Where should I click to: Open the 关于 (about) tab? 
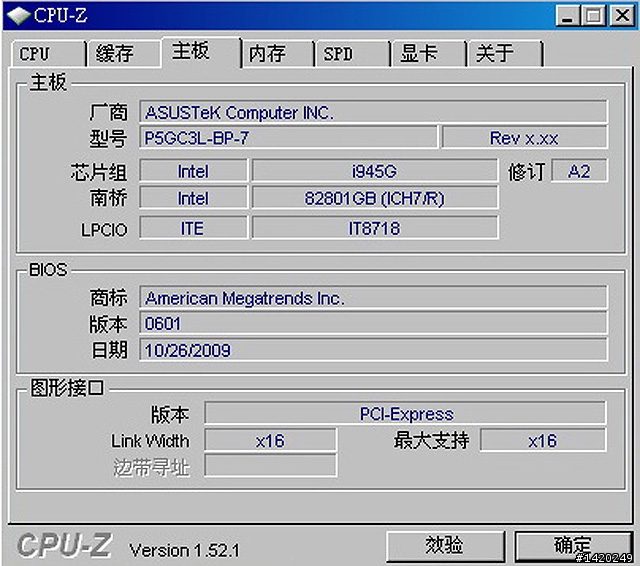click(x=505, y=54)
